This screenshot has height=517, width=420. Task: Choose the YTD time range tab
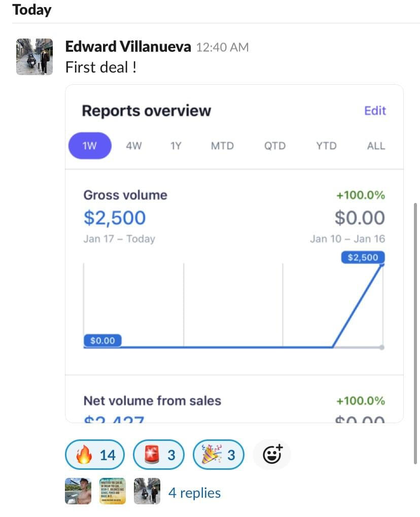coord(326,146)
